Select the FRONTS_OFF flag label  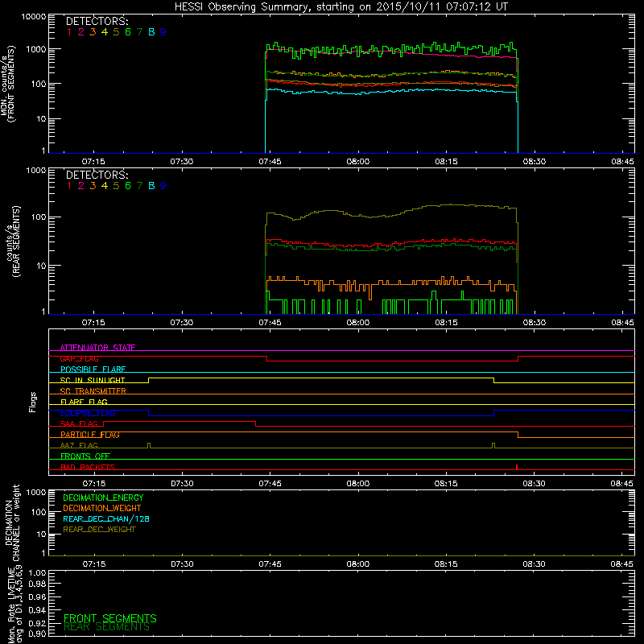85,456
